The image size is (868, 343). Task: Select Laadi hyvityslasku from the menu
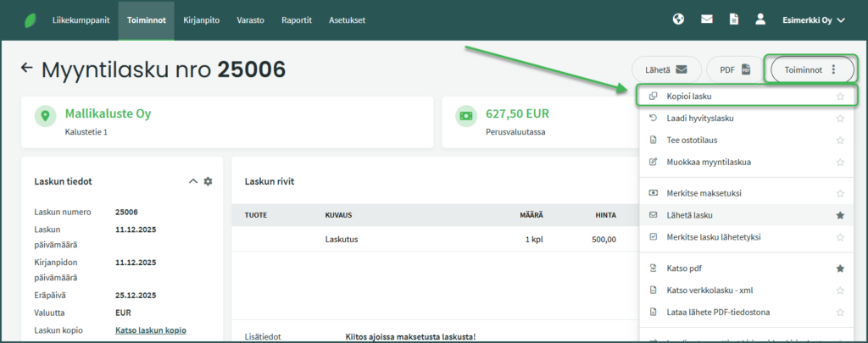699,118
